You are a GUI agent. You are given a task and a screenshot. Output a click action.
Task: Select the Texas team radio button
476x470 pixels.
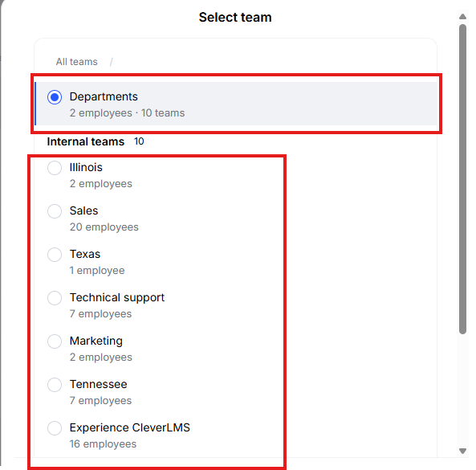coord(55,255)
